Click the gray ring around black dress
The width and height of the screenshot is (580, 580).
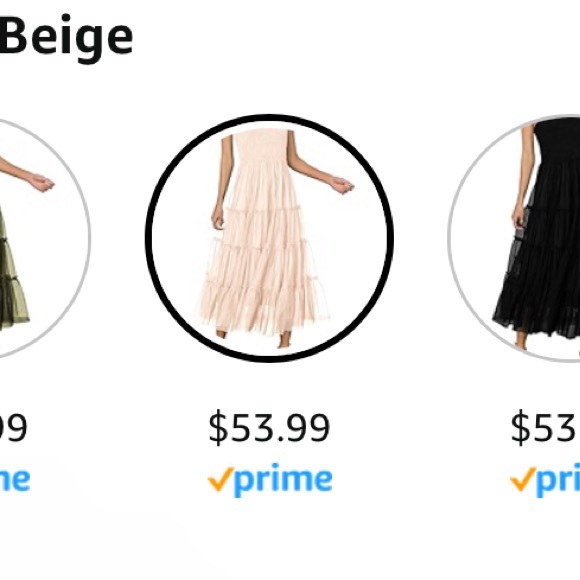click(x=450, y=238)
